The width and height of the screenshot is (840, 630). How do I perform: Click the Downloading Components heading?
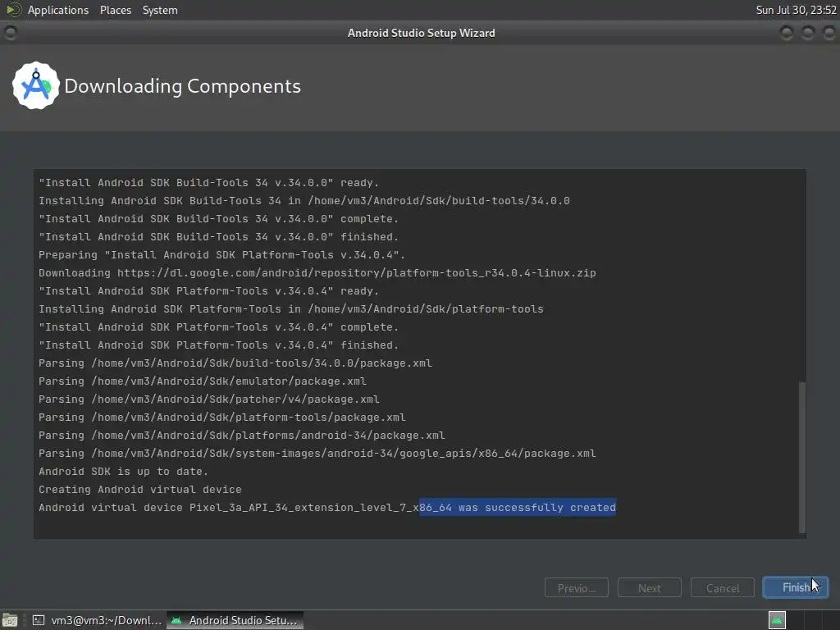pyautogui.click(x=182, y=86)
